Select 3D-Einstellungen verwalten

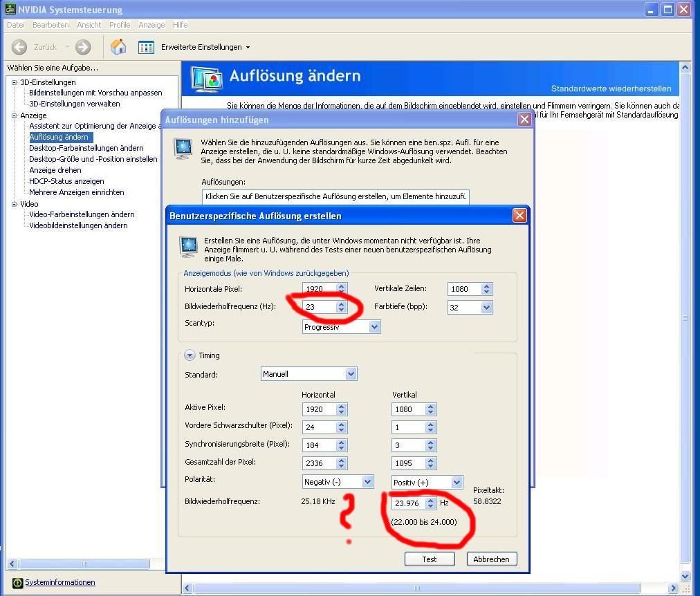pos(75,104)
